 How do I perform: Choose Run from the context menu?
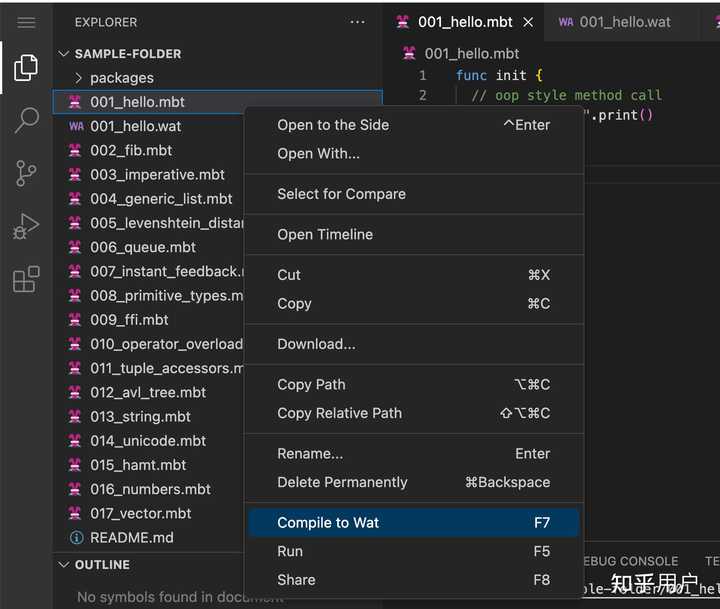290,551
